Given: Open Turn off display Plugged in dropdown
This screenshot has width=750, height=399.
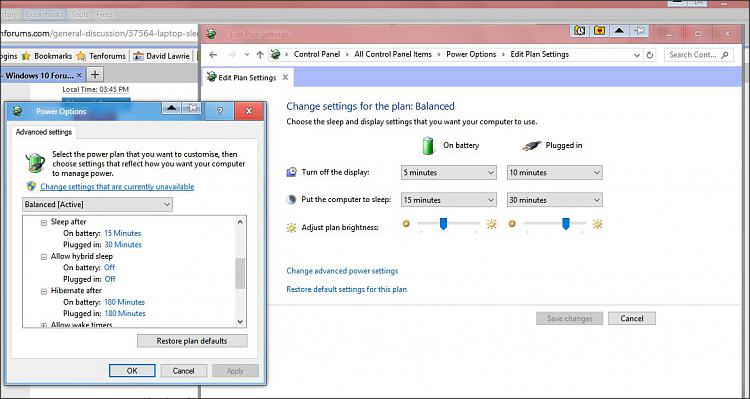Looking at the screenshot, I should tap(555, 173).
